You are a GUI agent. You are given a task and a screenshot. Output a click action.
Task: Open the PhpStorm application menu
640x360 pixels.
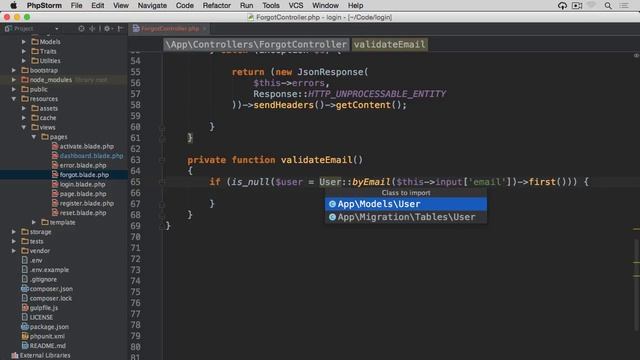point(44,5)
